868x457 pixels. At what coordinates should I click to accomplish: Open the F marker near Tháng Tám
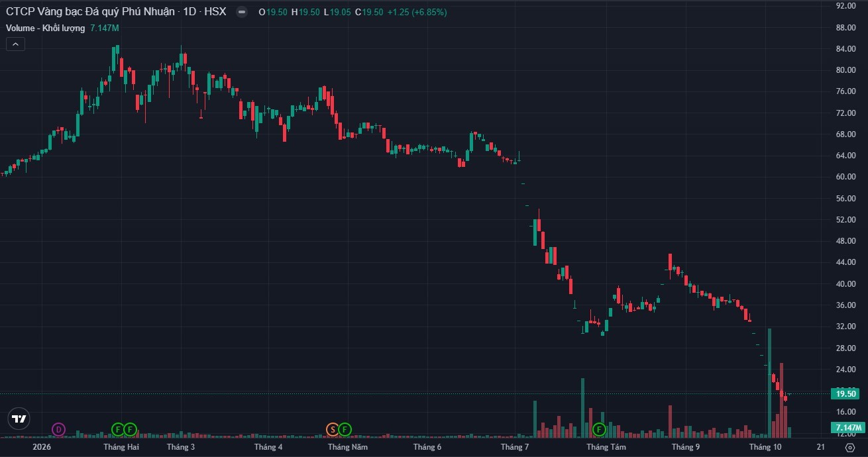tap(600, 429)
